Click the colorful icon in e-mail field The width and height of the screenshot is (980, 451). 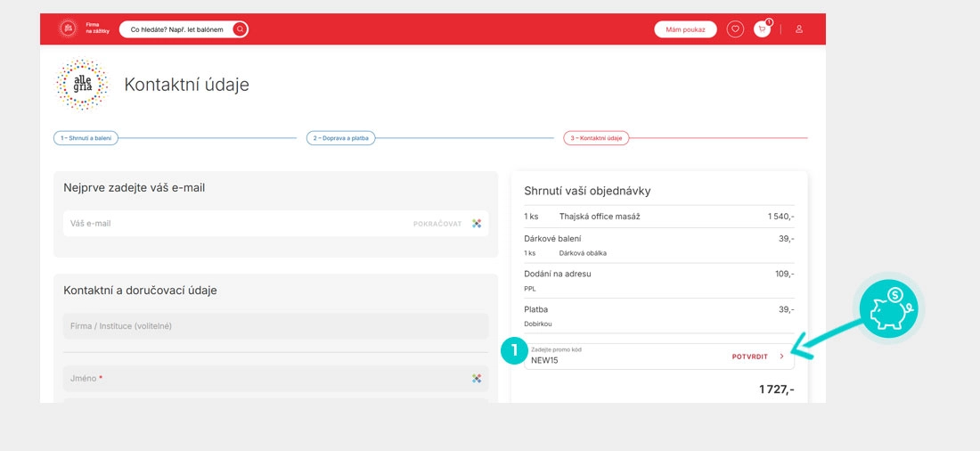click(x=477, y=224)
